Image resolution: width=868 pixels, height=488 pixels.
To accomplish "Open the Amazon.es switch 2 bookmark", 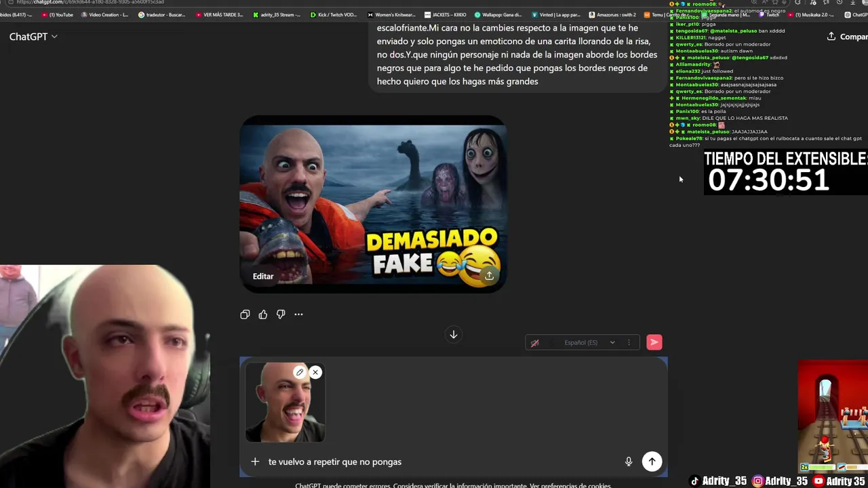I will pos(613,14).
